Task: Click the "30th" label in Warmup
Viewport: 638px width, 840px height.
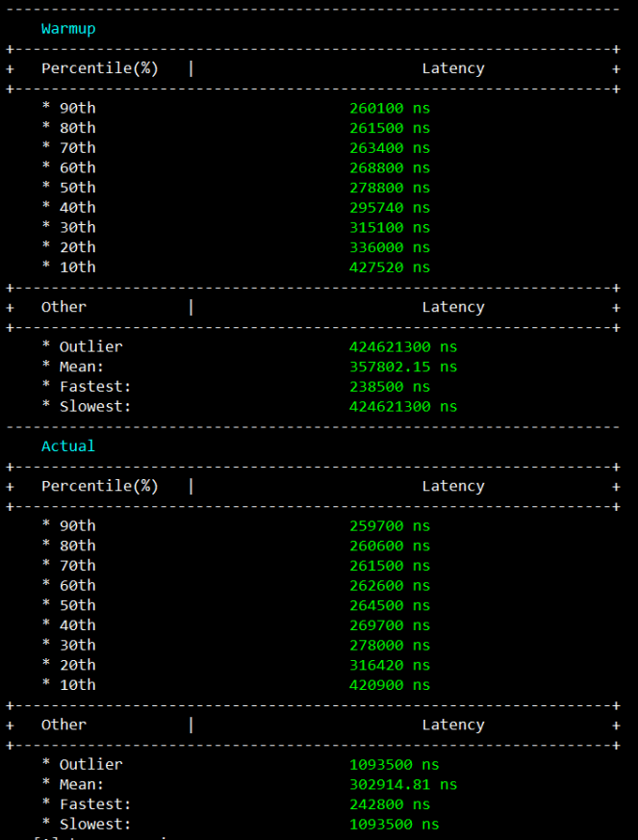Action: click(x=78, y=227)
